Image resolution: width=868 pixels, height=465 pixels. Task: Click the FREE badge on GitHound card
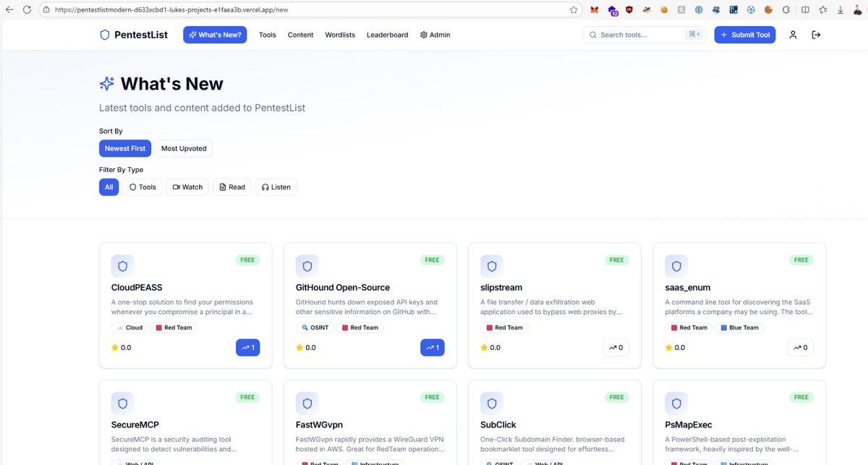(x=432, y=260)
